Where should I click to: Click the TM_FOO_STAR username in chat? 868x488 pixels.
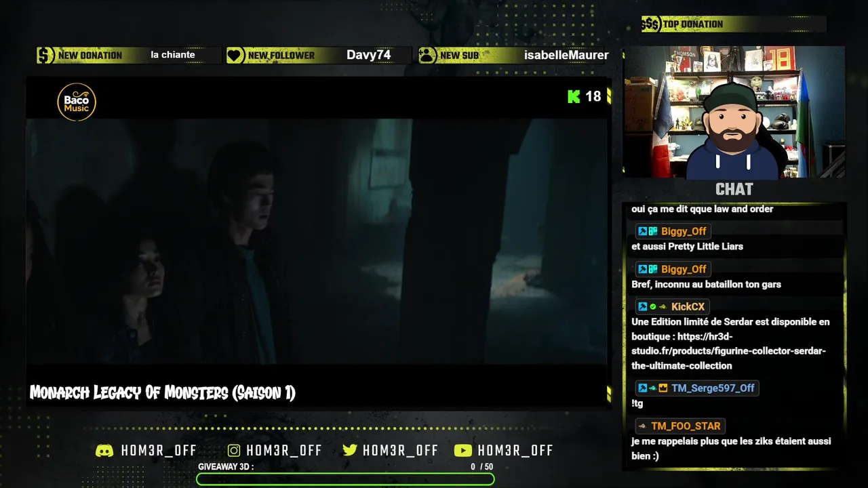(x=686, y=426)
